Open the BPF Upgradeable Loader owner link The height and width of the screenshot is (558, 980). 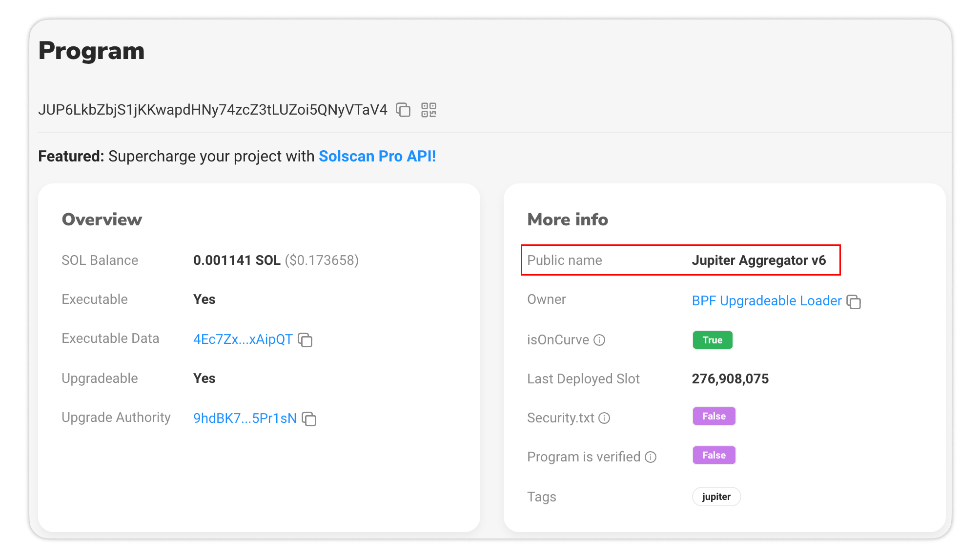click(767, 301)
